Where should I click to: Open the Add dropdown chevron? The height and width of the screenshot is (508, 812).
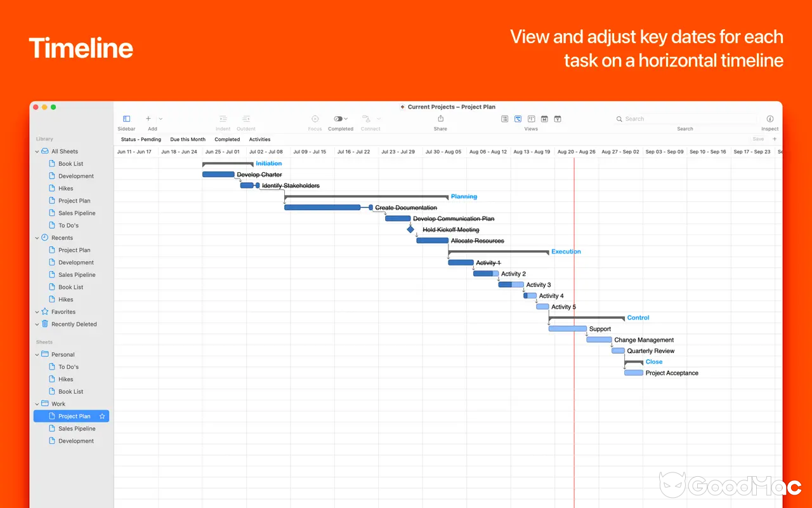pos(160,119)
